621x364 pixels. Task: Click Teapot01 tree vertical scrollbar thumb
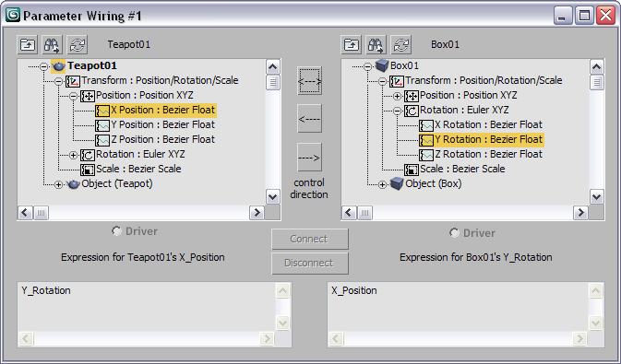tap(272, 83)
